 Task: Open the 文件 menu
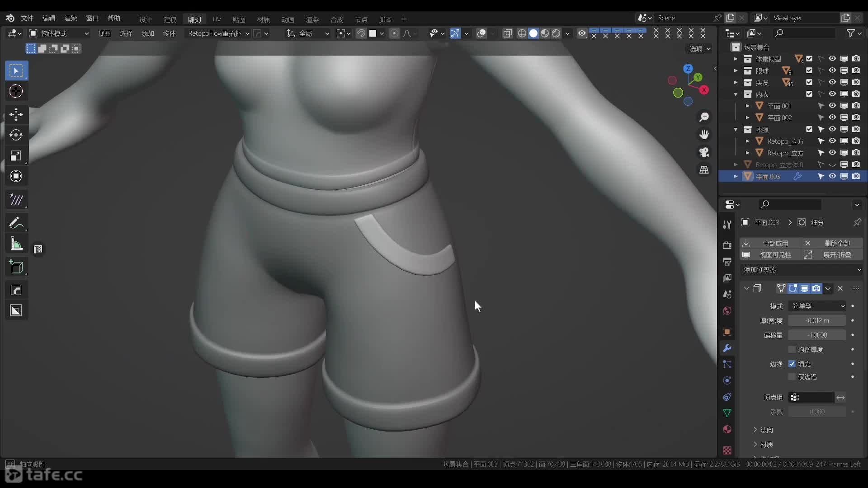27,18
